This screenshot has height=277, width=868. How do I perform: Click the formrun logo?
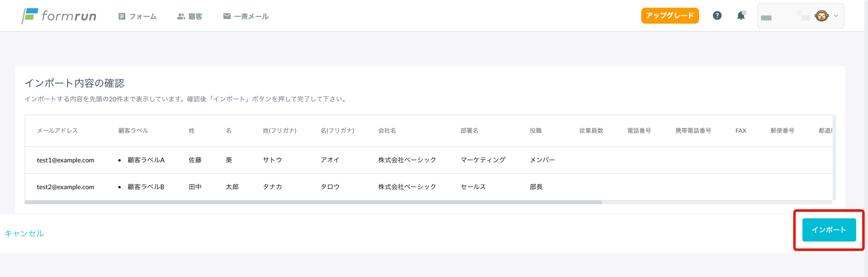click(59, 16)
